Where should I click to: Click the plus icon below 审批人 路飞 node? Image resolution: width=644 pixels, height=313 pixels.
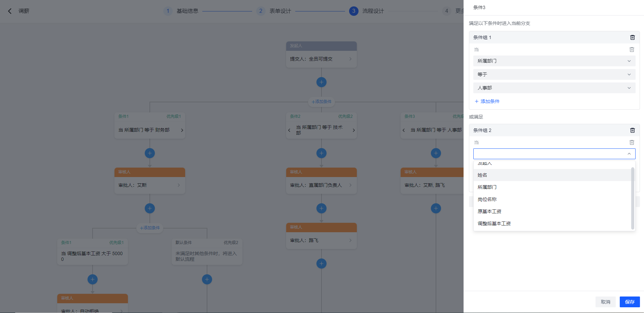(321, 264)
